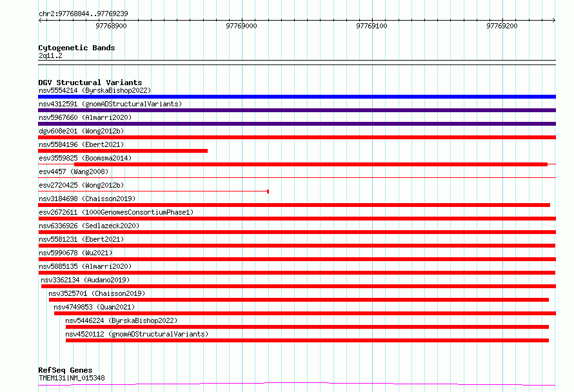
Task: Open variant esv2720425 (Wong2012b) label
Action: (81, 185)
